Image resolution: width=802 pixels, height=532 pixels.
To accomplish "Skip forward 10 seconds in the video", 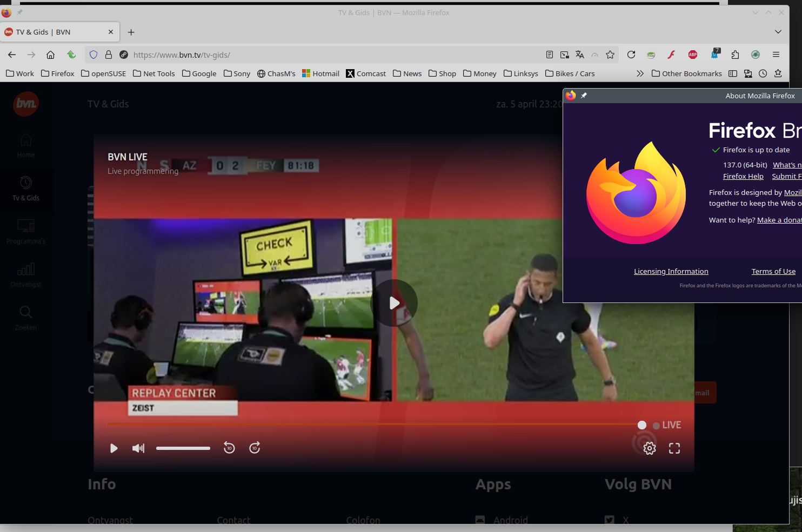I will 255,448.
